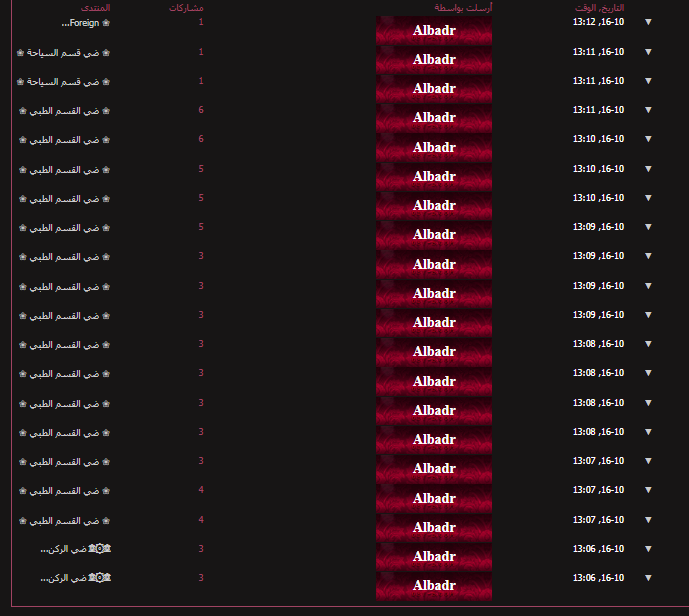Click post count 6 in the 13:10 row

point(201,139)
